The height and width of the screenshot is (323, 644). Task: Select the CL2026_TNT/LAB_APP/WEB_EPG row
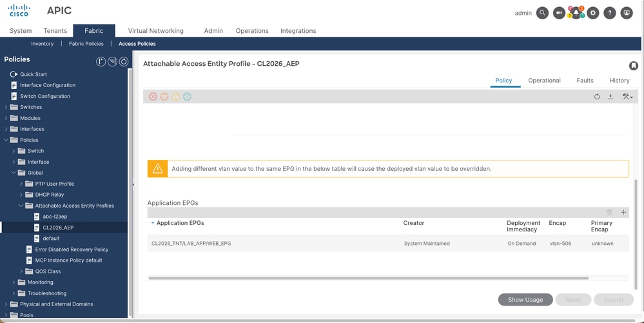coord(387,243)
